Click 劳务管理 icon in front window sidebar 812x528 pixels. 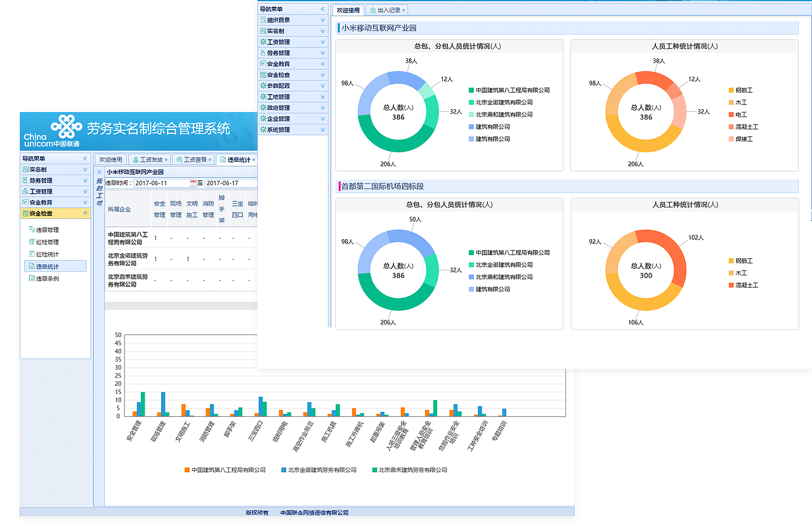[263, 53]
